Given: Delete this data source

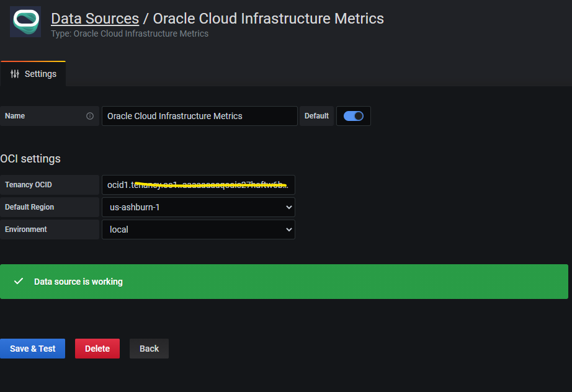Looking at the screenshot, I should pyautogui.click(x=97, y=349).
